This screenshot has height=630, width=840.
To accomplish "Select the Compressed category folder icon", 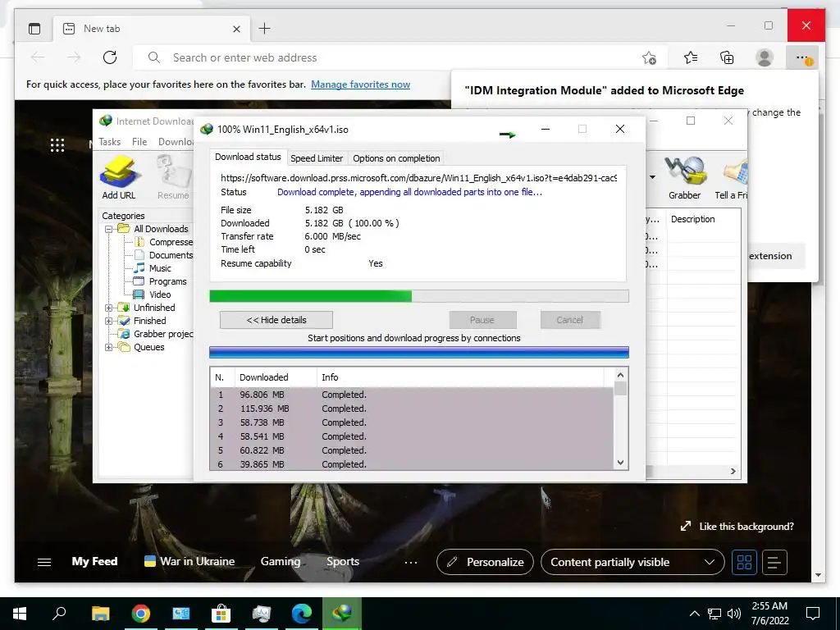I will pos(139,242).
